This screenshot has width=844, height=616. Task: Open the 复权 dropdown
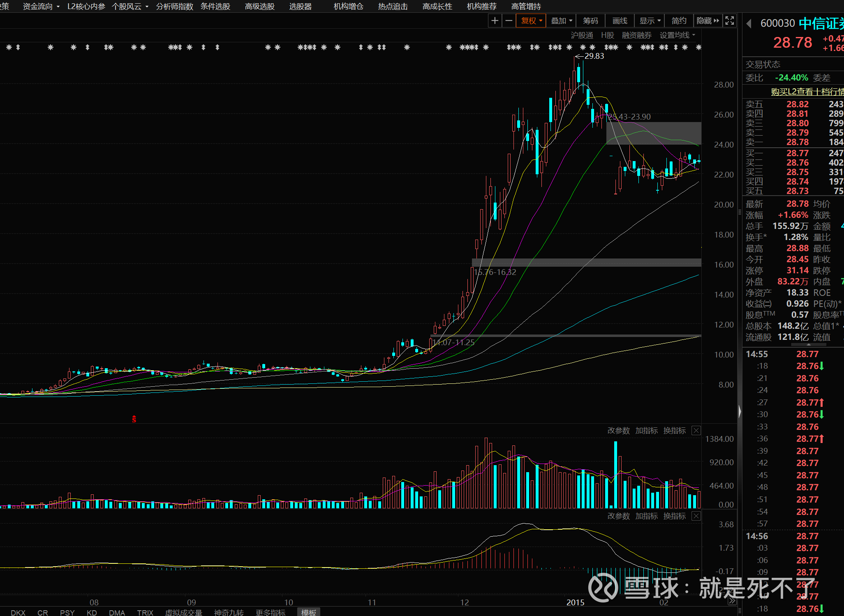tap(532, 21)
